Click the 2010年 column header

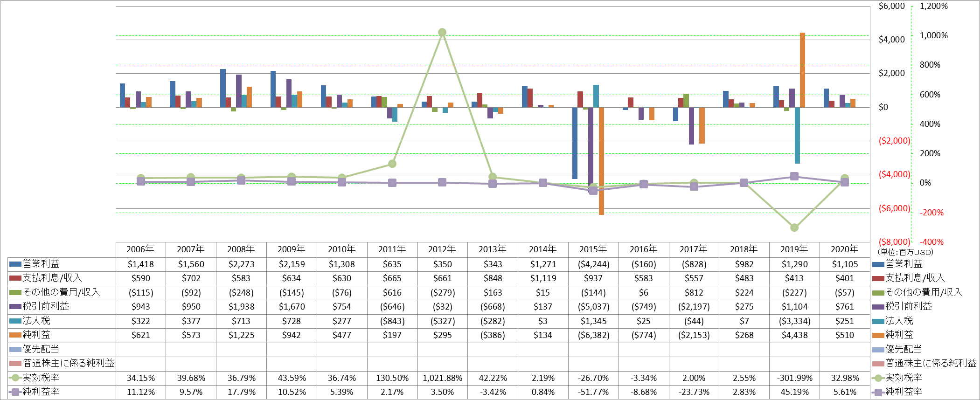tap(341, 249)
